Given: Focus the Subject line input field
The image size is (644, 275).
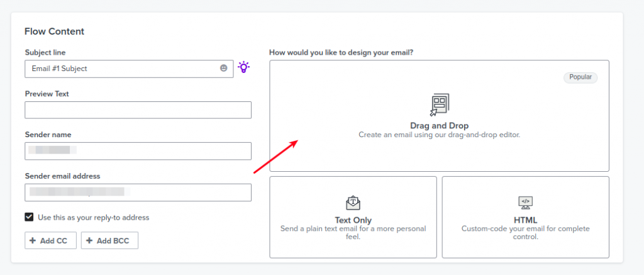Looking at the screenshot, I should (129, 69).
